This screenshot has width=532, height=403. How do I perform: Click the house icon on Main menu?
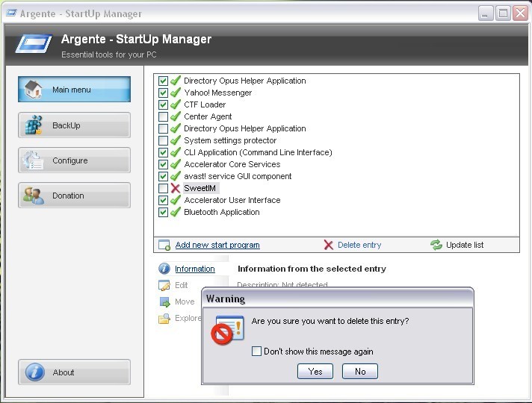pos(33,90)
